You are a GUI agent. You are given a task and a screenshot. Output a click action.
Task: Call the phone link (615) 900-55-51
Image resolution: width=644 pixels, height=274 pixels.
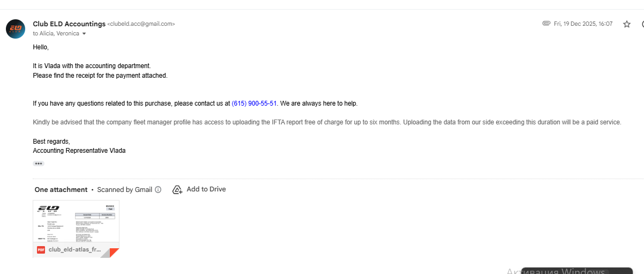click(x=254, y=103)
